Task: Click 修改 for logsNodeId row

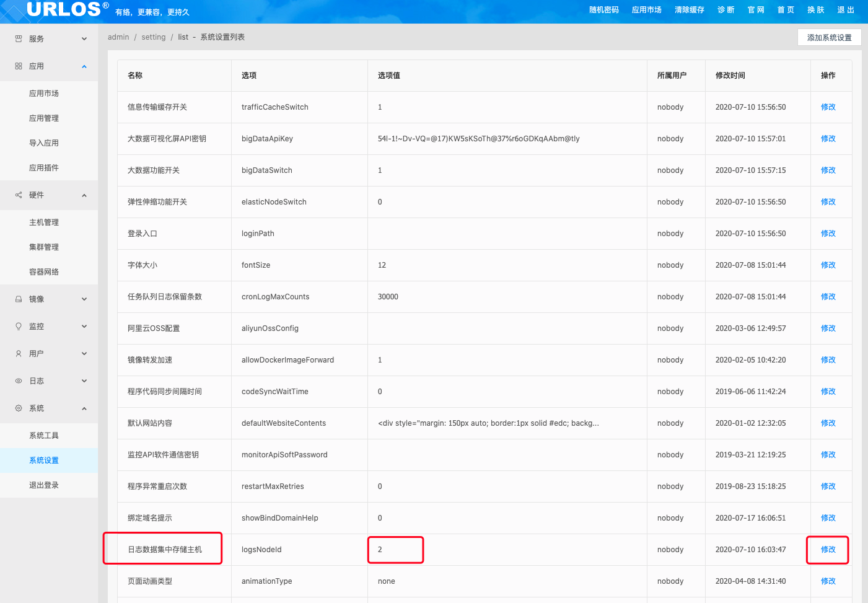Action: (x=828, y=550)
